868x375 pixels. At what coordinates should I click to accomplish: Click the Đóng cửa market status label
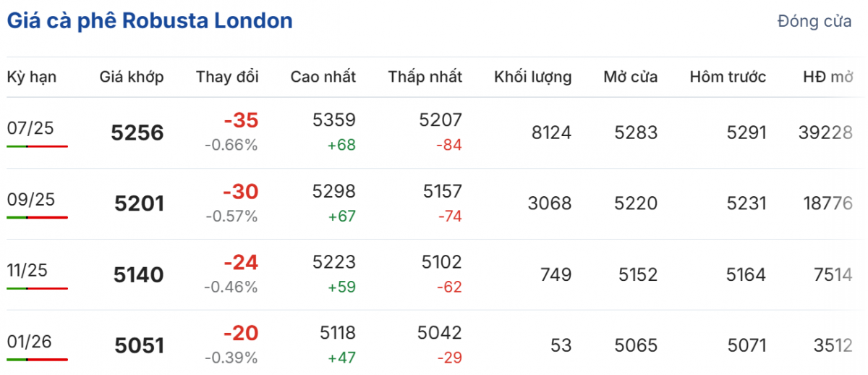814,22
